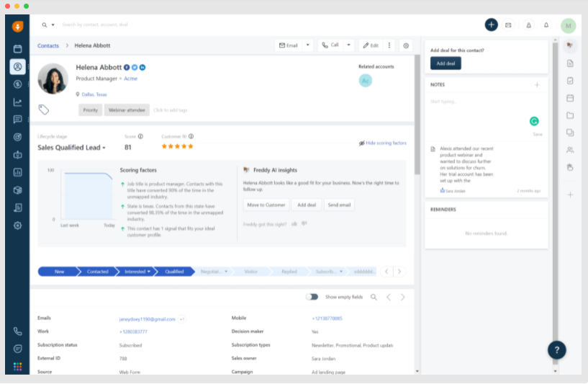Open the notifications bell icon
The image size is (588, 384).
546,25
